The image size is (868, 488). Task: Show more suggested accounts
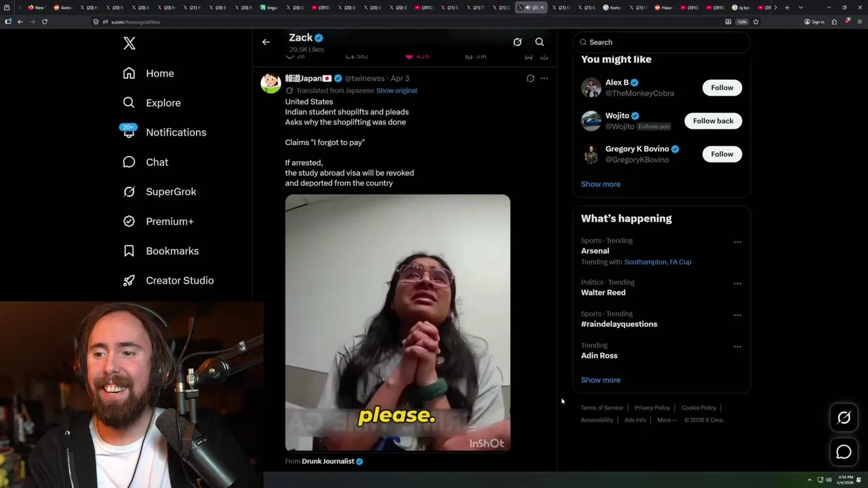pyautogui.click(x=600, y=184)
